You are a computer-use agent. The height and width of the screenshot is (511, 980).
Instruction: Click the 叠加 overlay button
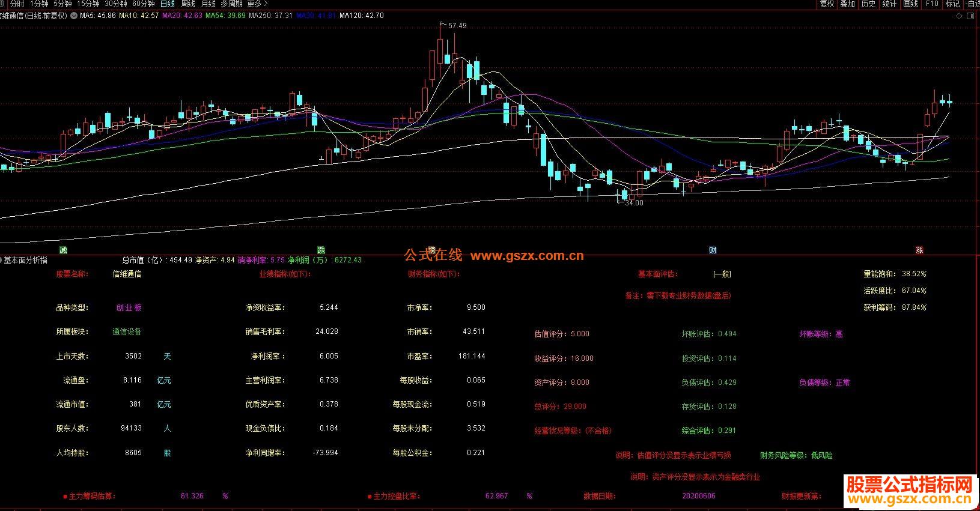(x=847, y=4)
